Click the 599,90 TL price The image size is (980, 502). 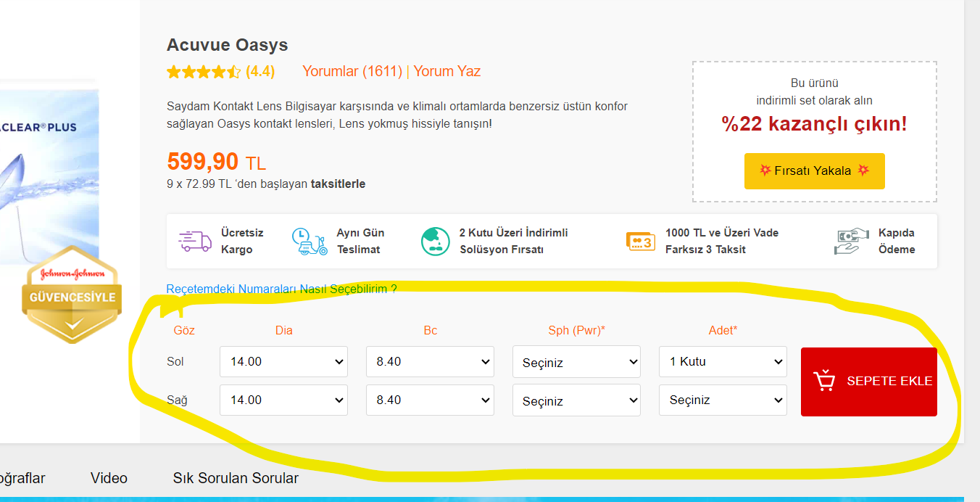pos(216,162)
